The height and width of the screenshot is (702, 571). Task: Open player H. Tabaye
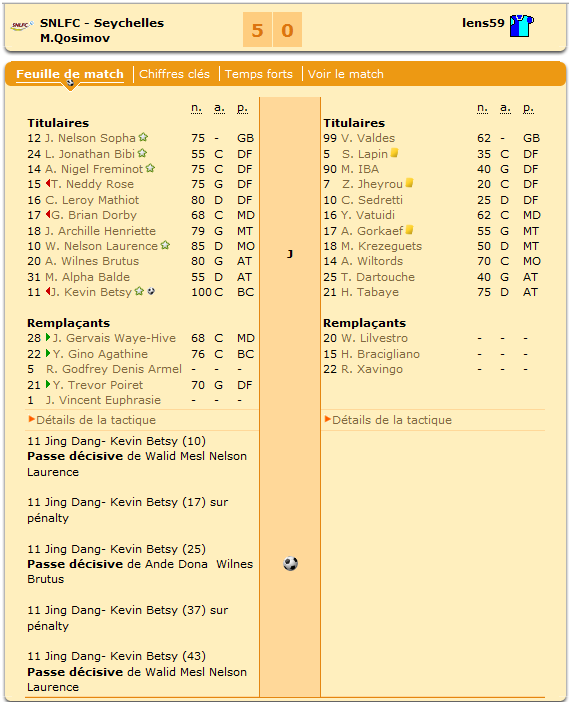pyautogui.click(x=370, y=292)
